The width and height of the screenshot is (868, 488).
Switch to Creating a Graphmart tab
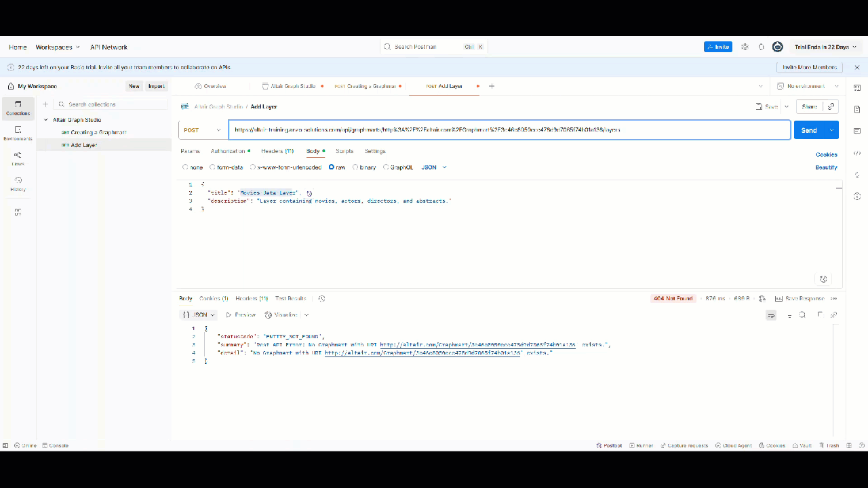point(367,86)
